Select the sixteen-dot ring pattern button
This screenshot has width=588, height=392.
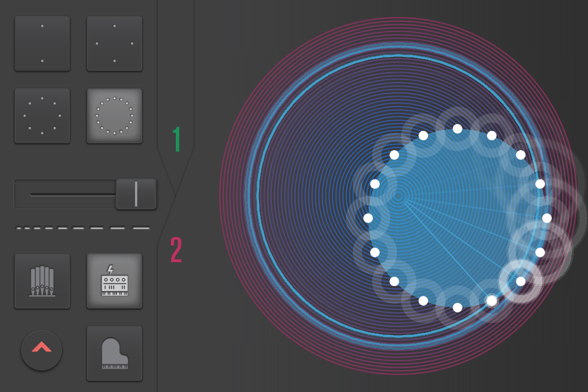115,116
